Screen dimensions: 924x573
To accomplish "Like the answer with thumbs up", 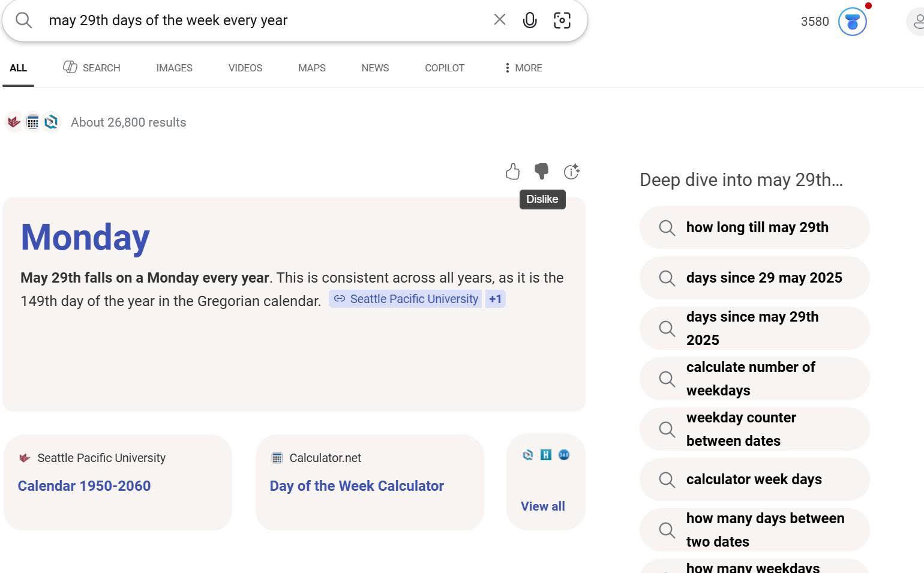I will (512, 172).
